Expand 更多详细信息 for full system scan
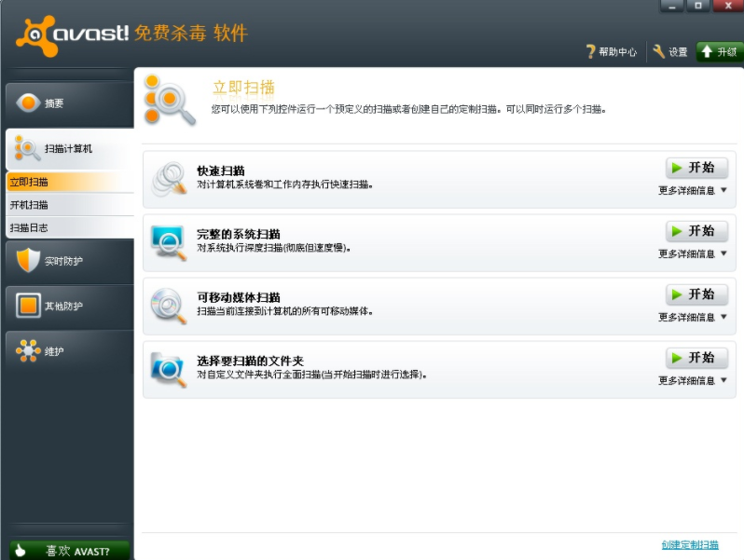The width and height of the screenshot is (744, 560). [692, 253]
